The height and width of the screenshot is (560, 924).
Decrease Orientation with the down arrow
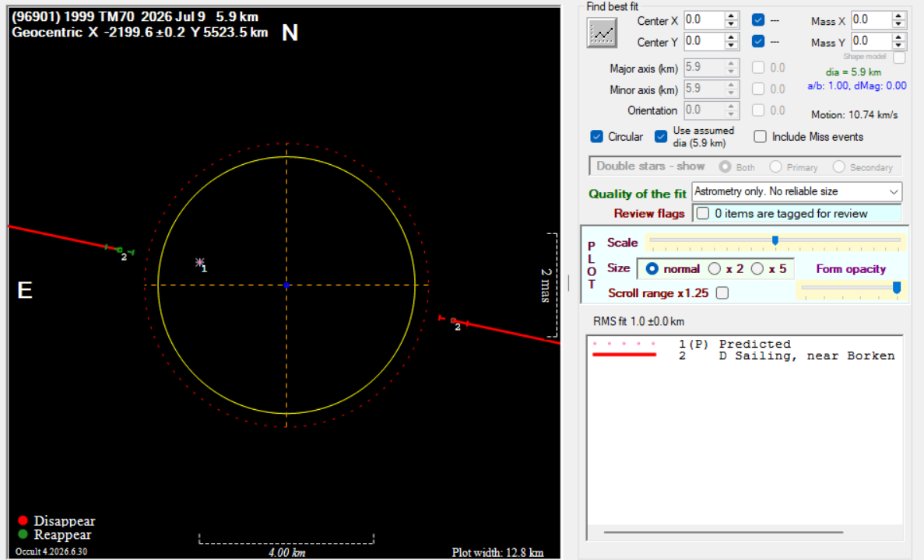731,115
